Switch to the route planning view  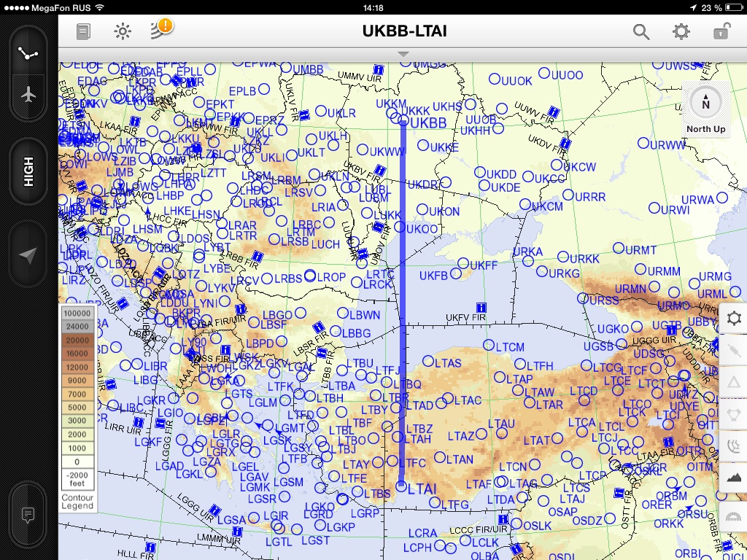[x=29, y=54]
